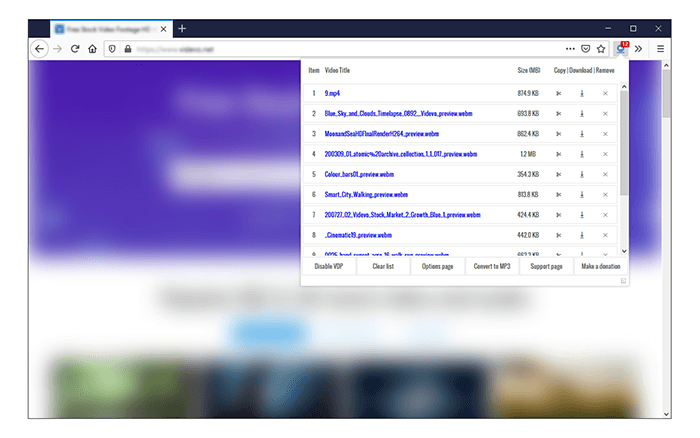Viewport: 700px width, 438px height.
Task: Go back with the browser back arrow
Action: 39,49
